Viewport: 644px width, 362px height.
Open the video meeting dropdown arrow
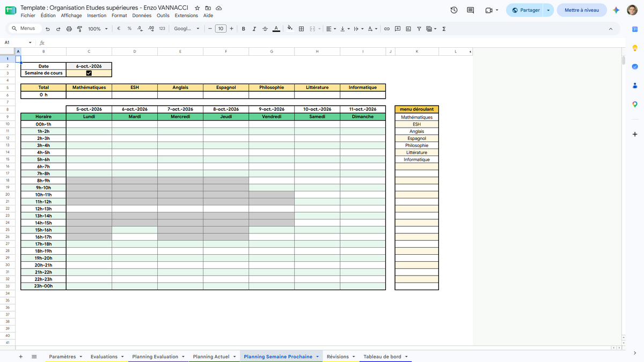(x=497, y=10)
